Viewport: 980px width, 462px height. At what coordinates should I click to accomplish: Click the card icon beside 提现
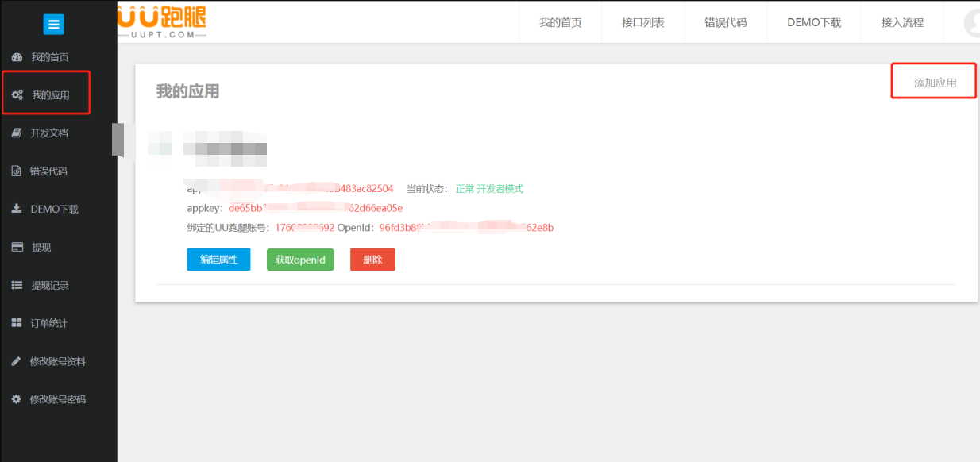[x=17, y=247]
